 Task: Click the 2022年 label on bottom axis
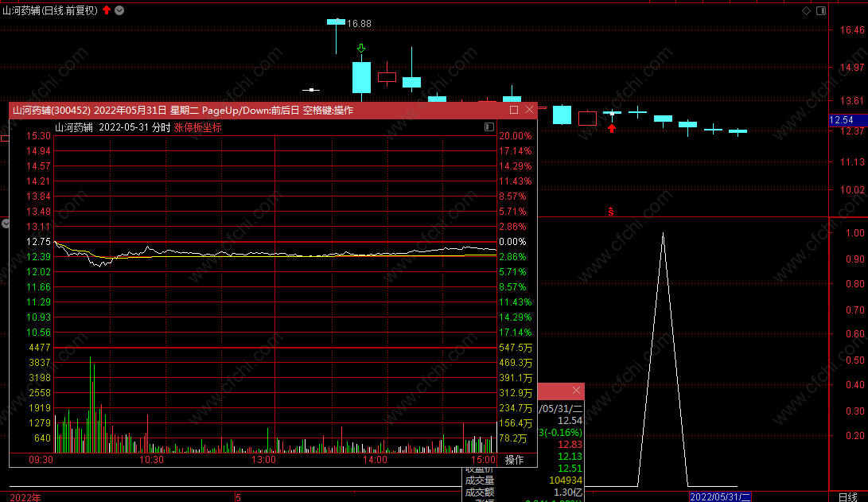pyautogui.click(x=25, y=497)
